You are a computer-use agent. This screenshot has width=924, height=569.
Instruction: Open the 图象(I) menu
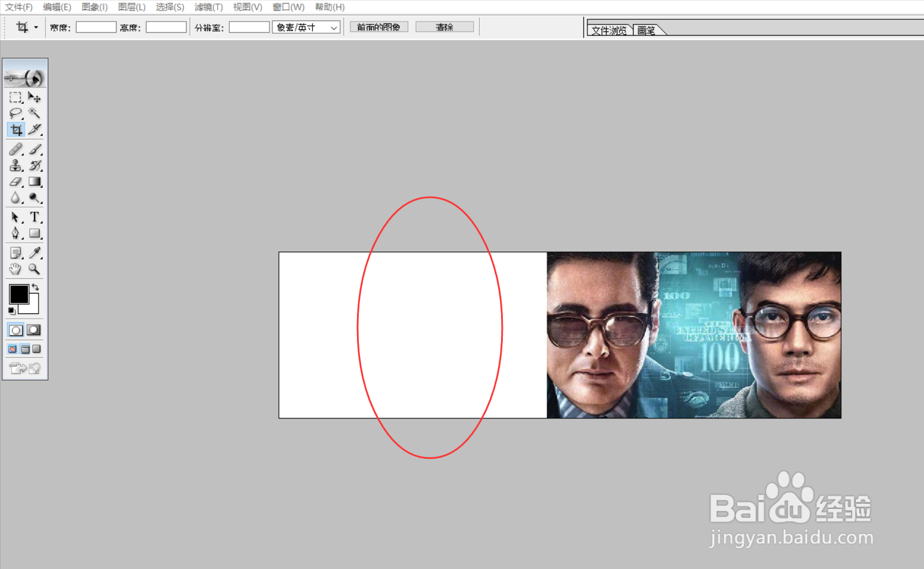click(94, 7)
